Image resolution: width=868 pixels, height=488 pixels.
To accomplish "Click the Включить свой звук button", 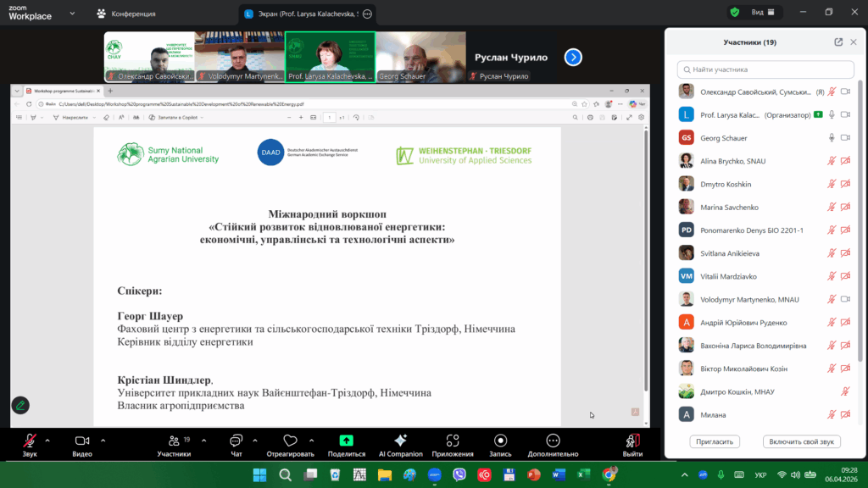I will (802, 441).
